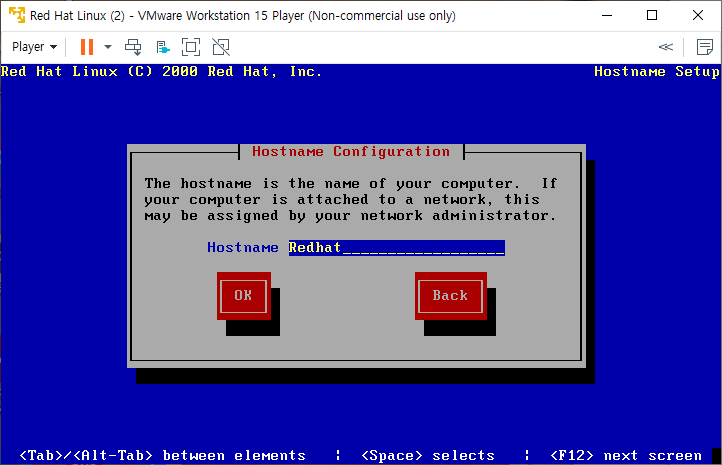Click the "<Space> selects" hint text
Viewport: 722px width, 465px height.
tap(428, 455)
